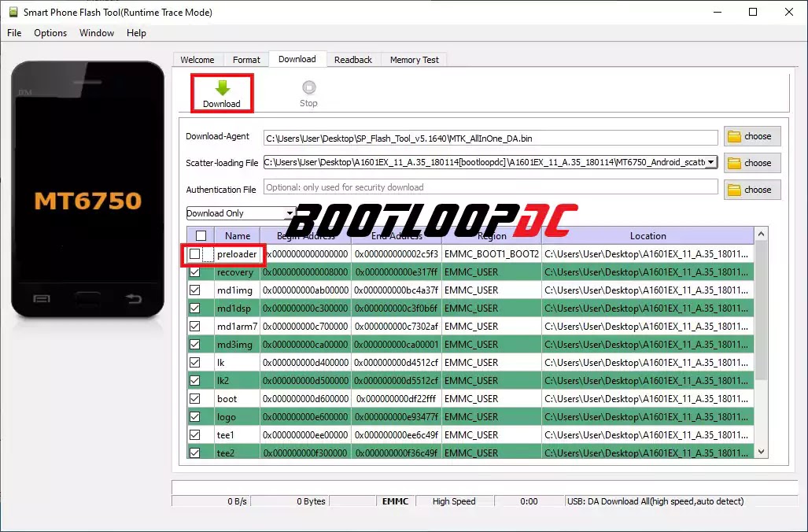808x532 pixels.
Task: Open the Download Only mode dropdown
Action: click(240, 213)
